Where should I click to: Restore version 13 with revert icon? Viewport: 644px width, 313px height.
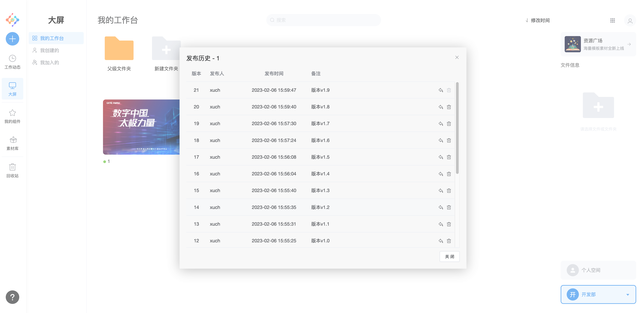(441, 224)
